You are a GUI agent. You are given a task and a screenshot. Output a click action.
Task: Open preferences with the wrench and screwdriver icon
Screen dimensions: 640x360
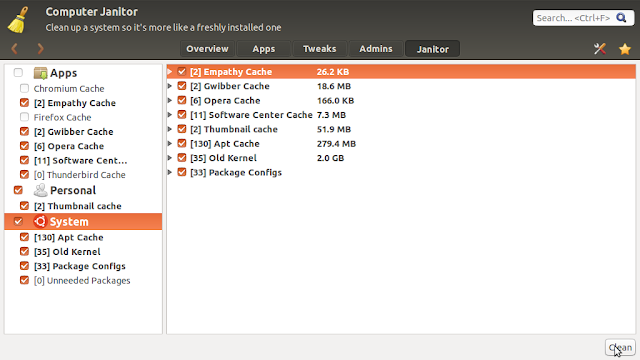click(600, 49)
